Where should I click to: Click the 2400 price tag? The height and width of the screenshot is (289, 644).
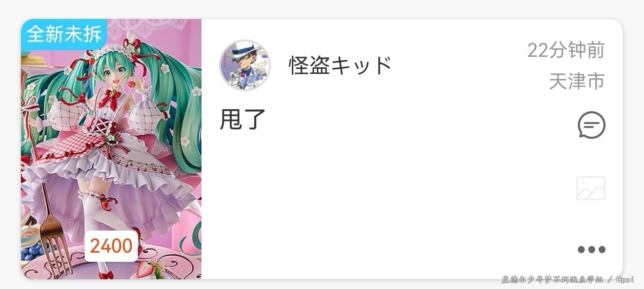pos(111,246)
